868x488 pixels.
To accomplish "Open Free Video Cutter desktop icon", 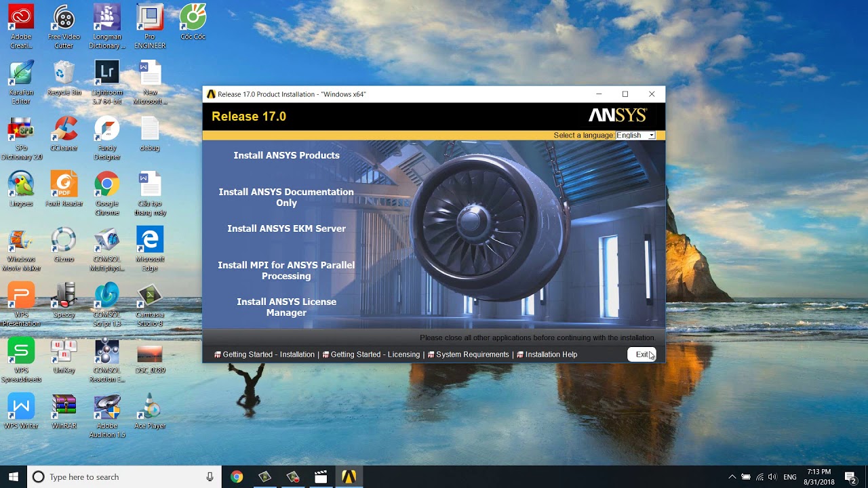I will [64, 26].
